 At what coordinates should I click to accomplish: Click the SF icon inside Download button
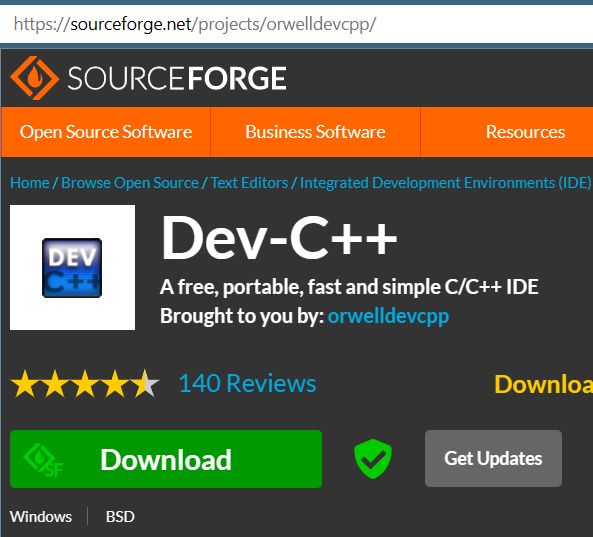pos(43,460)
